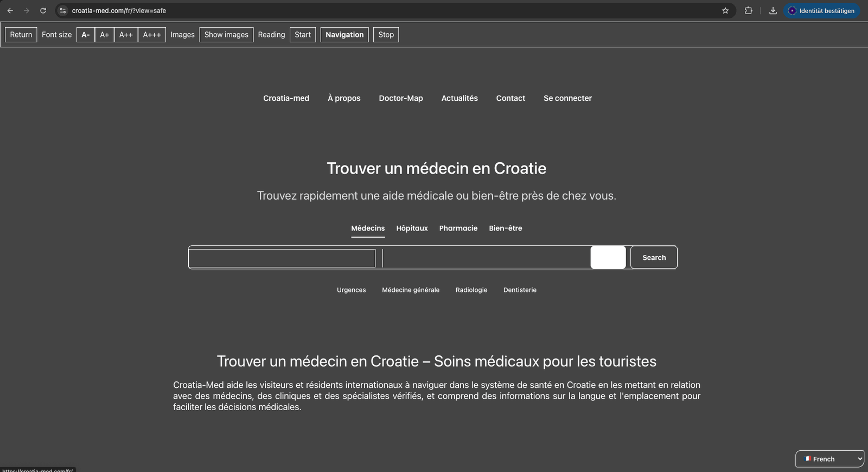The image size is (868, 472).
Task: Reload the page with the refresh icon
Action: coord(43,11)
